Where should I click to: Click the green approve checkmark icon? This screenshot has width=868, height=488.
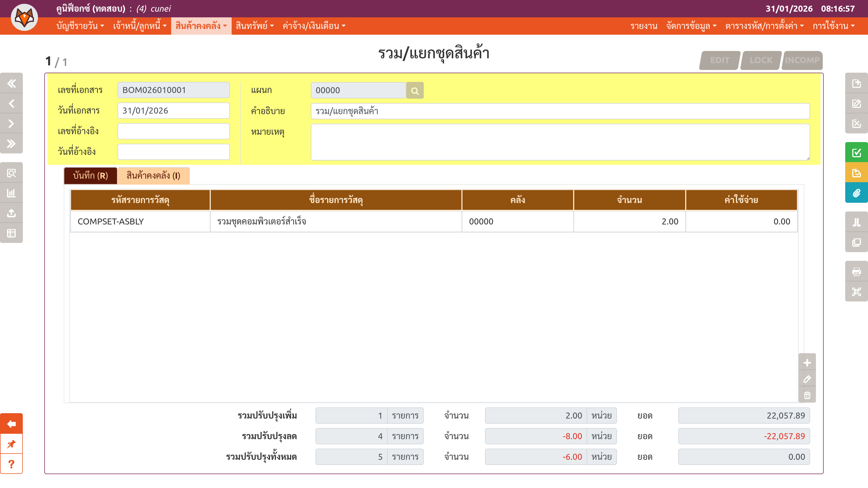856,153
